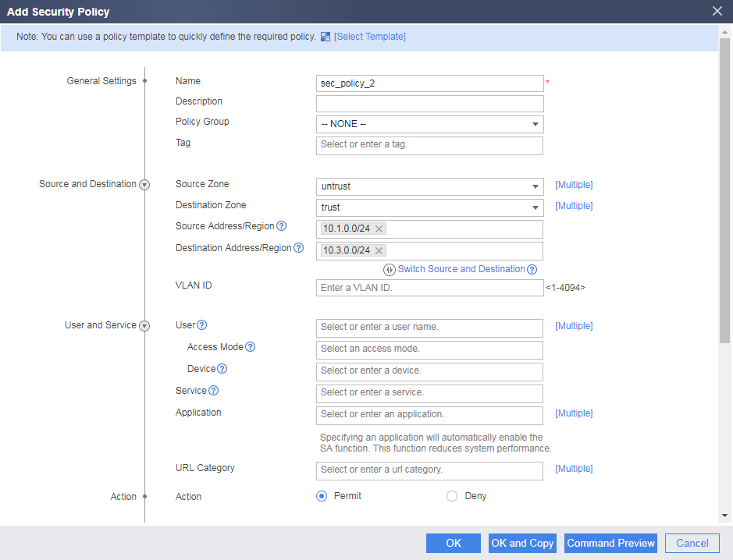Open help icon beside Service label
Image resolution: width=733 pixels, height=560 pixels.
(x=214, y=391)
